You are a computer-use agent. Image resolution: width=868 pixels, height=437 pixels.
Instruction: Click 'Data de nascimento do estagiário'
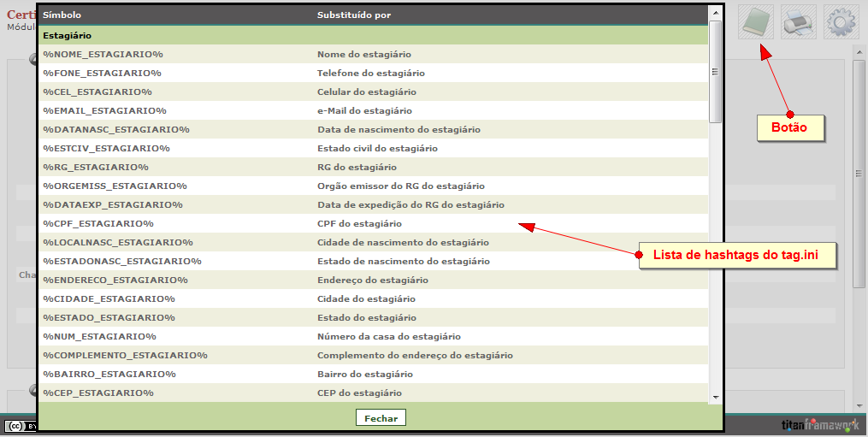coord(399,130)
